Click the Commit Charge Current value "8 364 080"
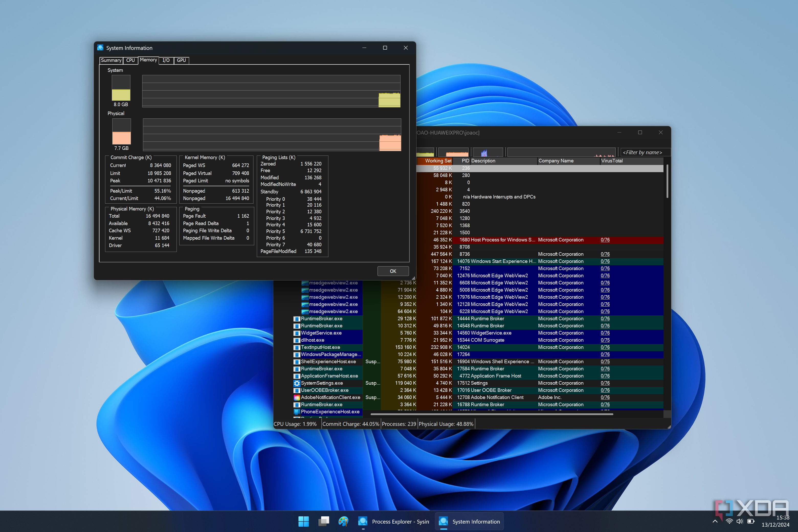The image size is (798, 532). click(160, 165)
